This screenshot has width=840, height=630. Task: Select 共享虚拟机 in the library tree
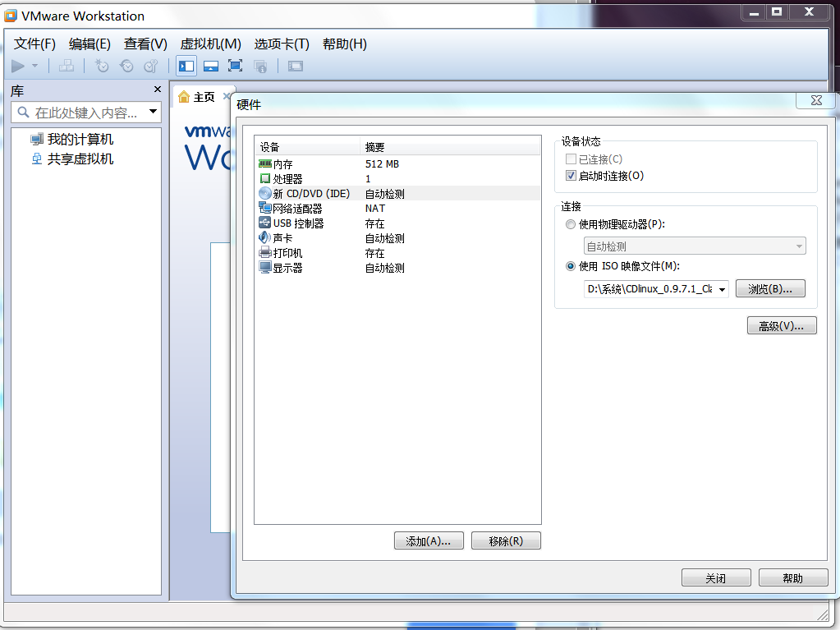point(71,159)
